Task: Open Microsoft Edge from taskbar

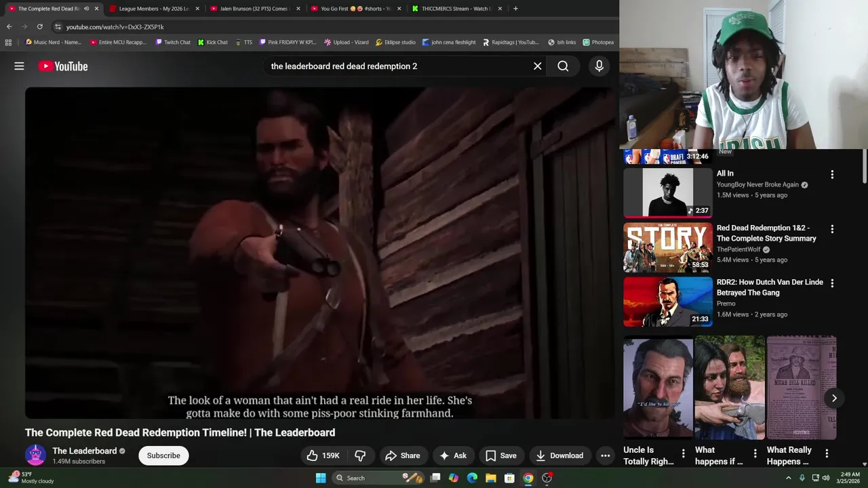Action: coord(472,478)
